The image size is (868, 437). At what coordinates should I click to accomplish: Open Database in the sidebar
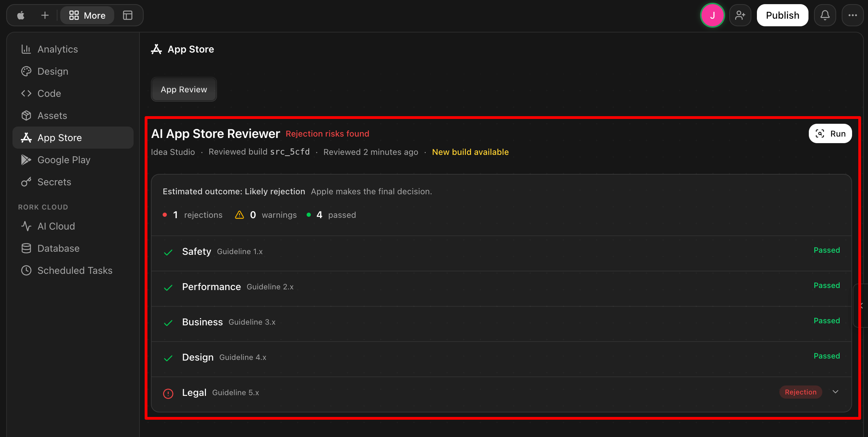click(73, 248)
